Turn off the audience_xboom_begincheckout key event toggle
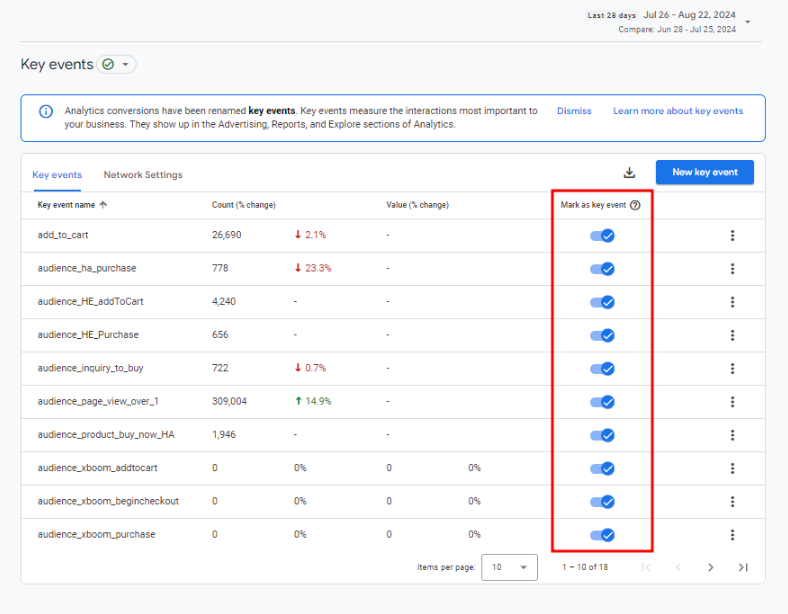Screen dimensions: 788x614 point(602,501)
